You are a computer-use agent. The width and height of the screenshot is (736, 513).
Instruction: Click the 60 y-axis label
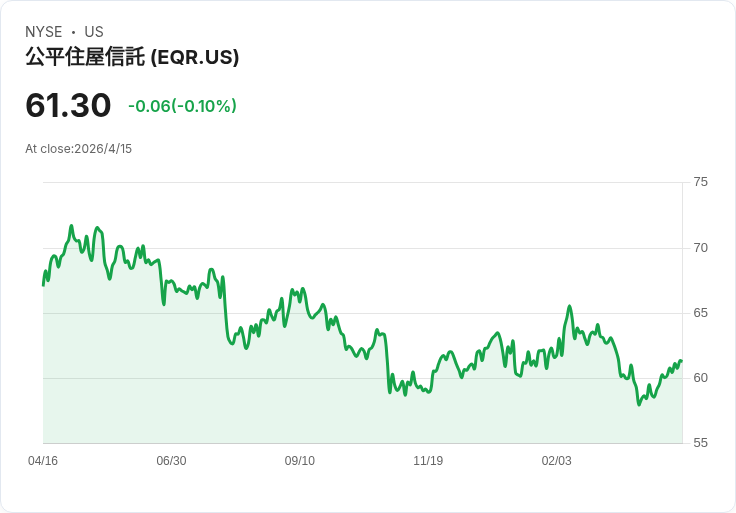[701, 378]
